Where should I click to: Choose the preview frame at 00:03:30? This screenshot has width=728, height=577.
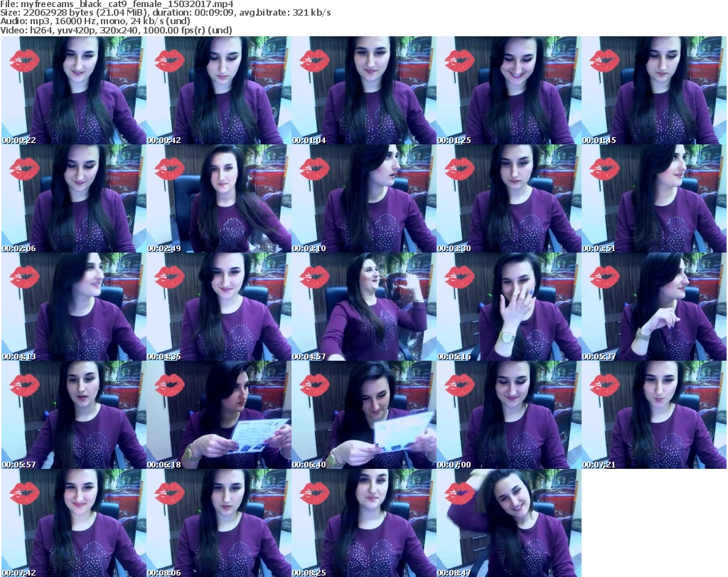509,198
